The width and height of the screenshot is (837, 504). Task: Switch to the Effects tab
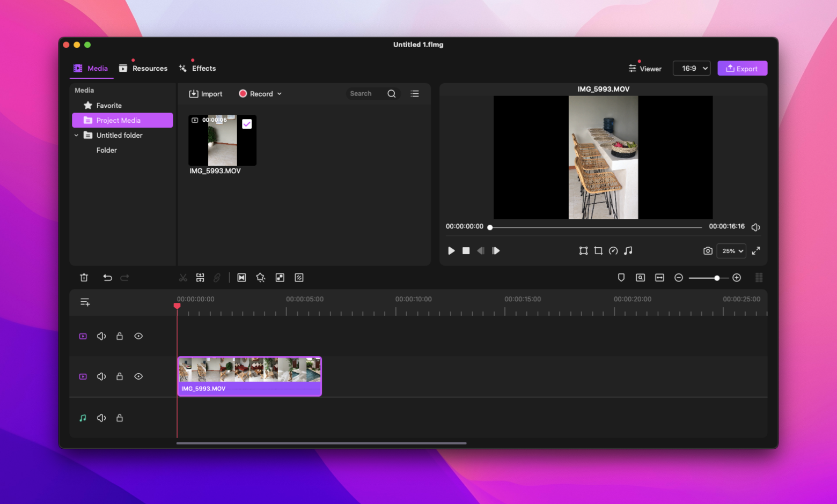[197, 69]
